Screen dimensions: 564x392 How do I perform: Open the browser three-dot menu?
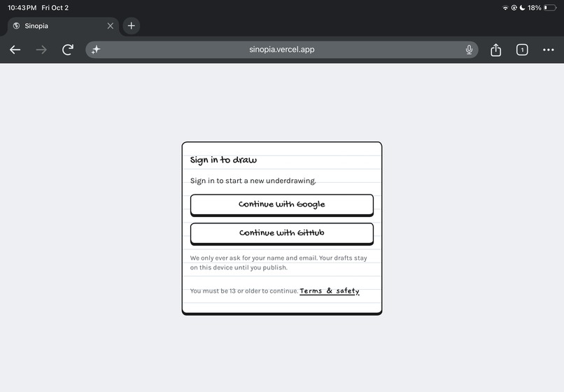(x=548, y=50)
